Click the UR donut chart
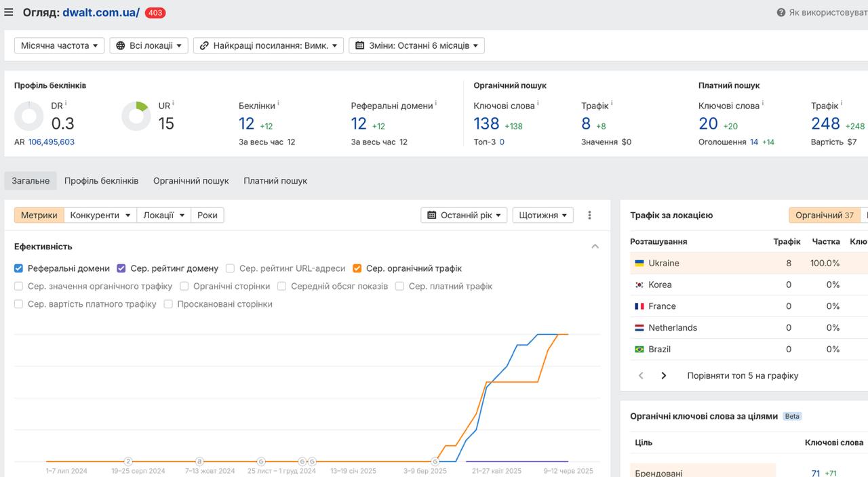 (x=136, y=117)
